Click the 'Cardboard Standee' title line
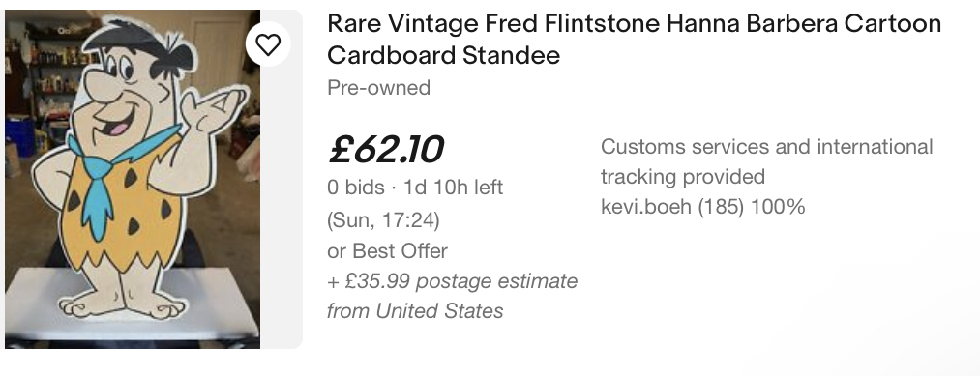The height and width of the screenshot is (376, 980). (x=443, y=56)
